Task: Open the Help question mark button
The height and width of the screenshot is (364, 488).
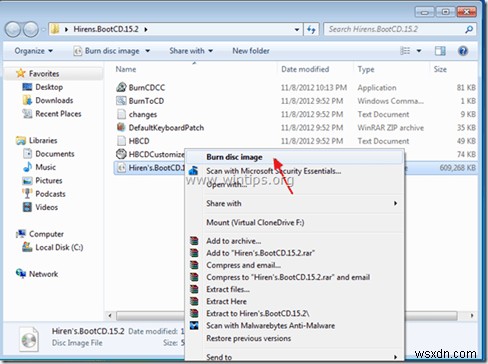Action: click(x=463, y=51)
